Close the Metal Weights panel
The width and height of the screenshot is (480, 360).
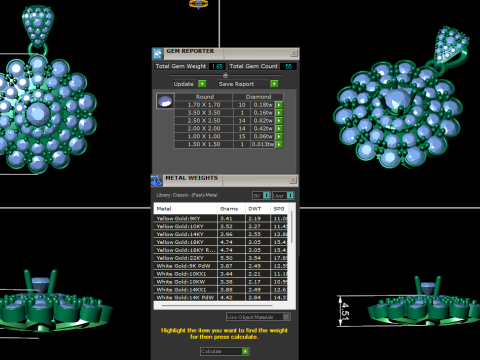coord(293,180)
